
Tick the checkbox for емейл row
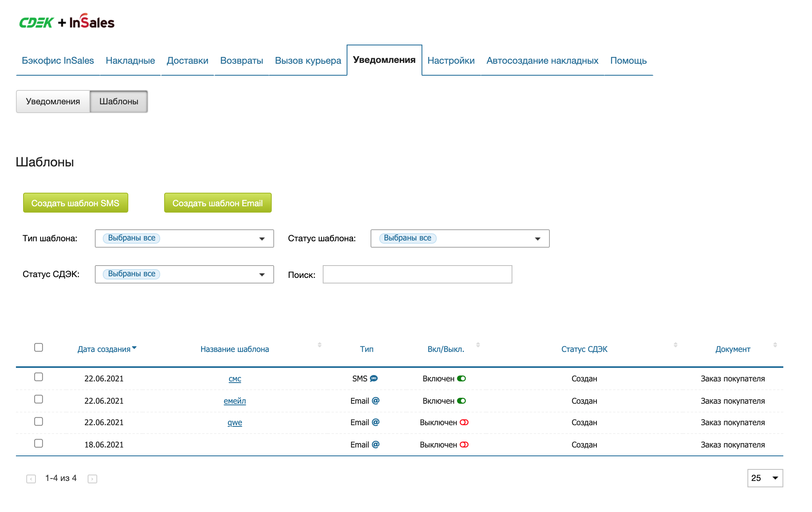[39, 399]
